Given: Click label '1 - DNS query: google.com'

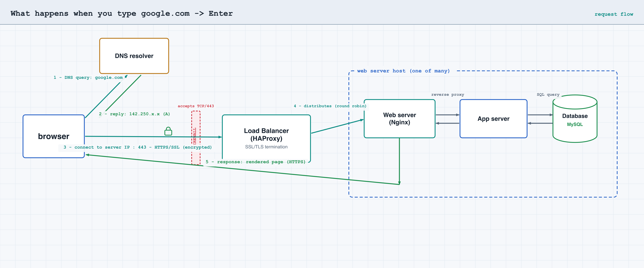Looking at the screenshot, I should 88,77.
